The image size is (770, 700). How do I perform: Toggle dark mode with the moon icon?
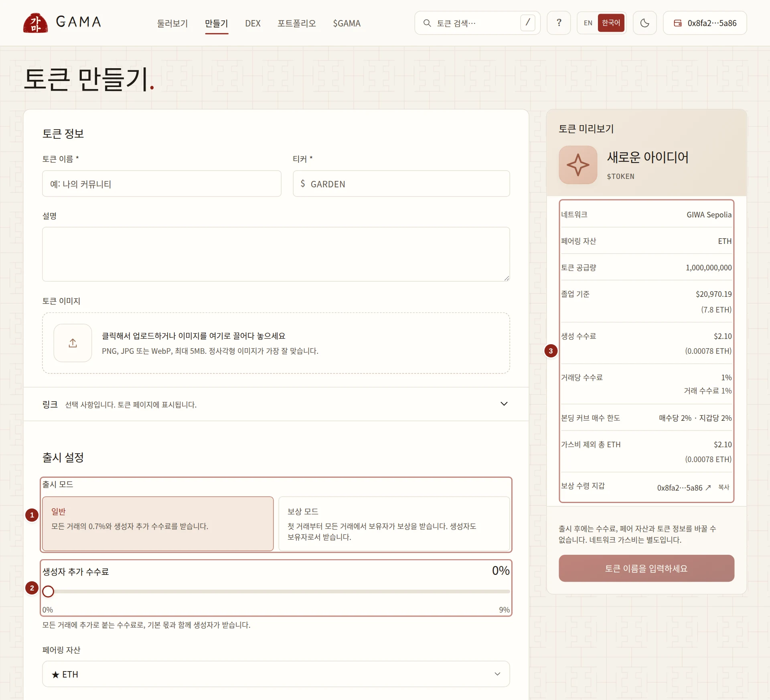point(644,23)
